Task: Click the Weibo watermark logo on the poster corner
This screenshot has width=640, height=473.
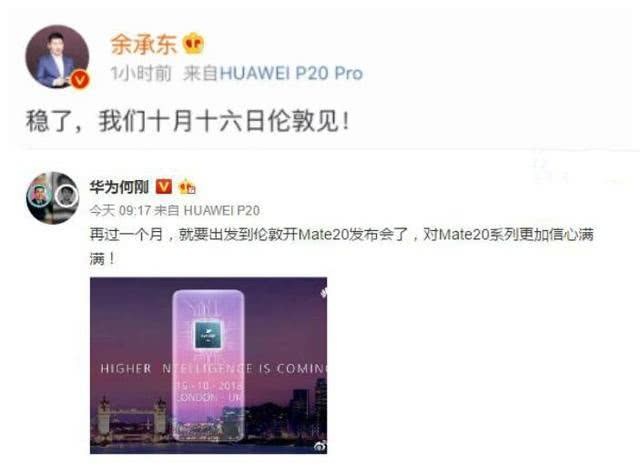Action: click(320, 446)
